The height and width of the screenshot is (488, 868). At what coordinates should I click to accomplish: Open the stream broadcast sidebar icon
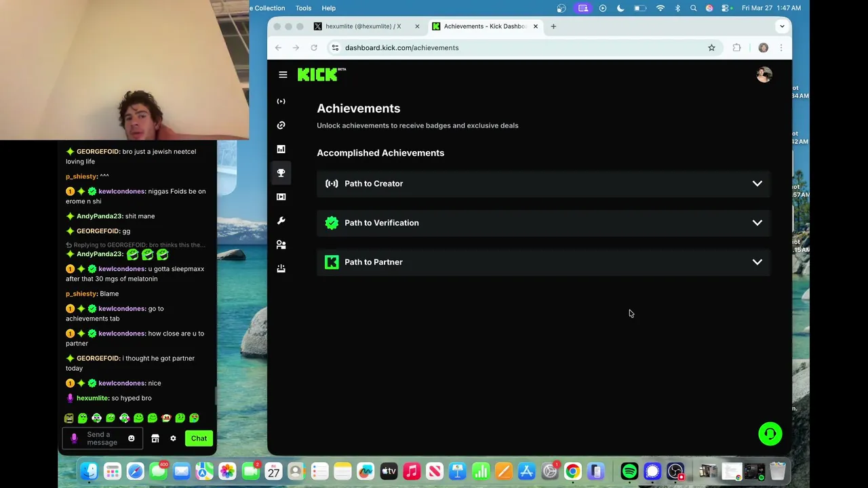[281, 102]
